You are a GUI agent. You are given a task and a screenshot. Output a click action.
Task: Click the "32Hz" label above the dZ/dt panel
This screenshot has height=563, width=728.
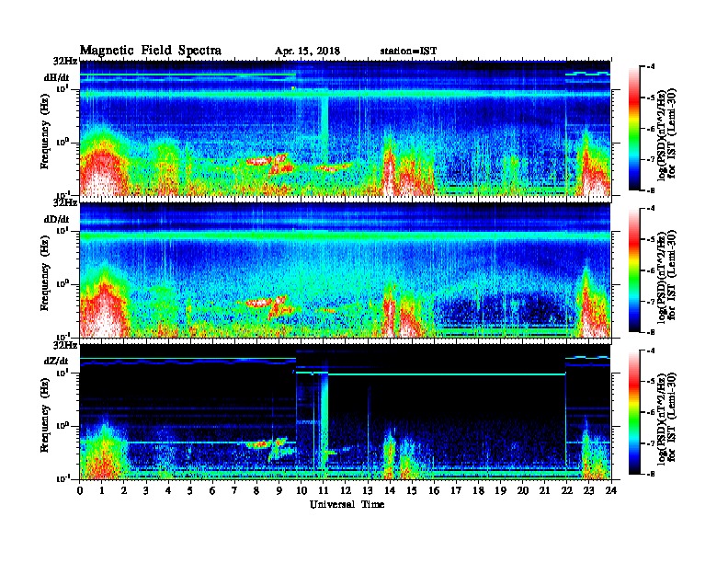click(x=65, y=346)
